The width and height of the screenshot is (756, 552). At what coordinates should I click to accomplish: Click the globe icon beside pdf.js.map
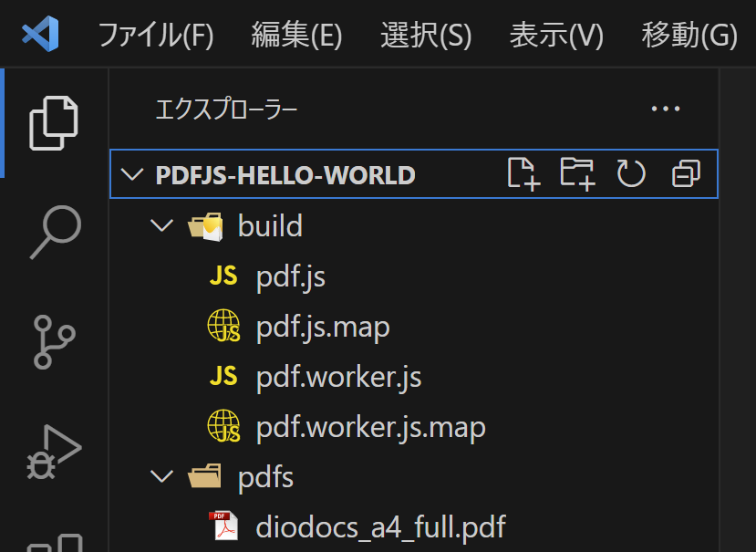coord(223,327)
